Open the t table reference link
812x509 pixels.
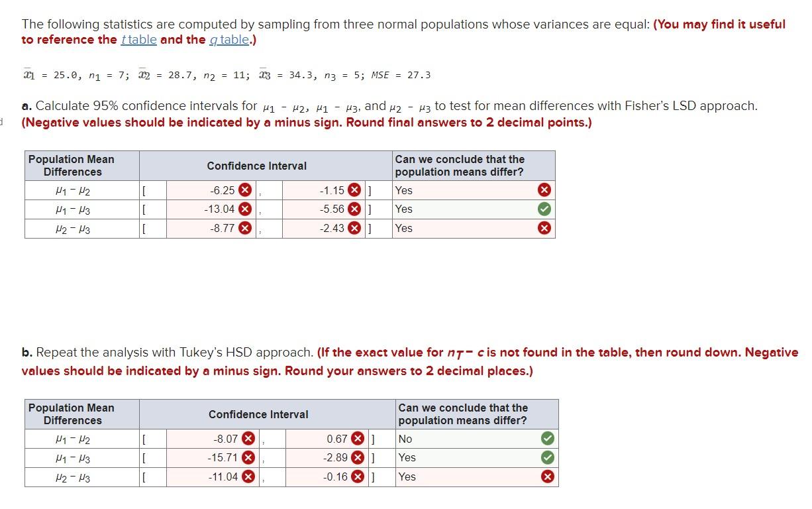coord(138,39)
